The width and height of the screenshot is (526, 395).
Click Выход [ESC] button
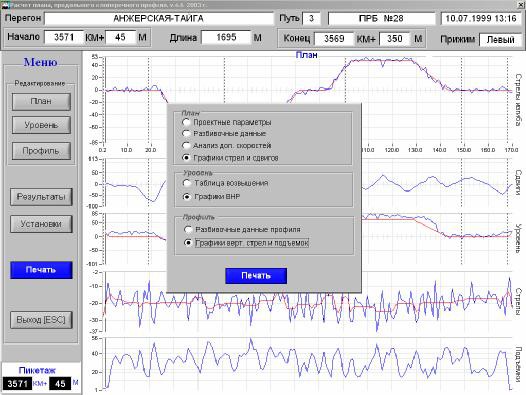41,320
